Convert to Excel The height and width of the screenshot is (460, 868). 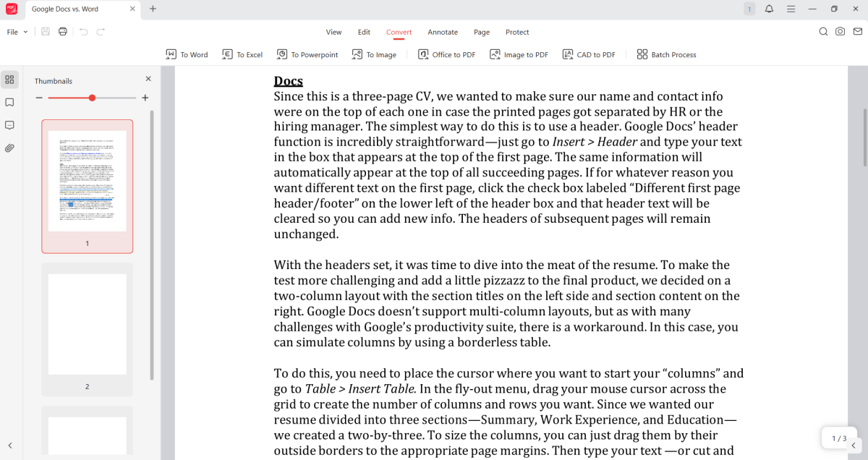pyautogui.click(x=242, y=54)
